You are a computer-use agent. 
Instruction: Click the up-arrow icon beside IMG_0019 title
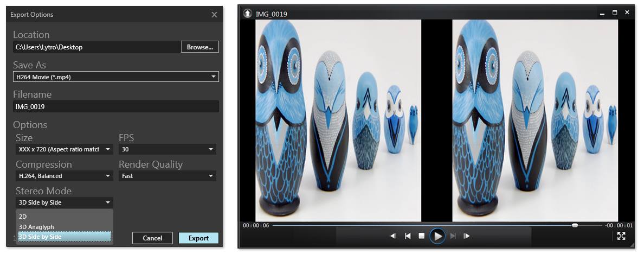[248, 14]
